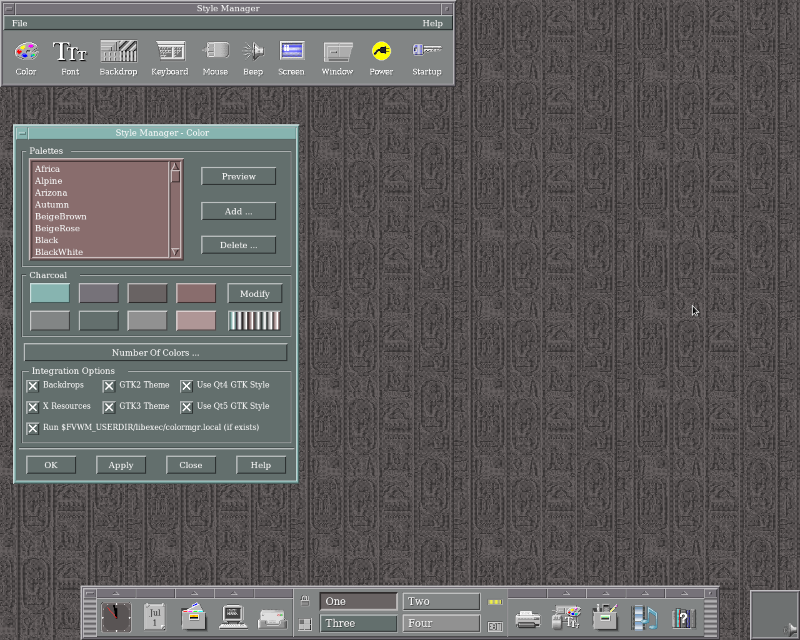
Task: Click the Add ... palette button
Action: tap(238, 211)
